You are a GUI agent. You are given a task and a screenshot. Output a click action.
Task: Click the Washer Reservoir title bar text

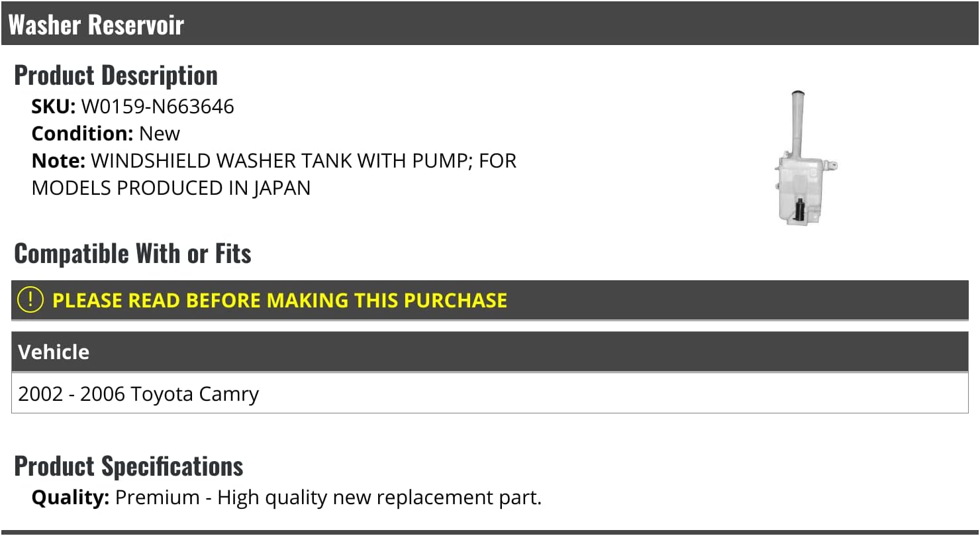96,25
